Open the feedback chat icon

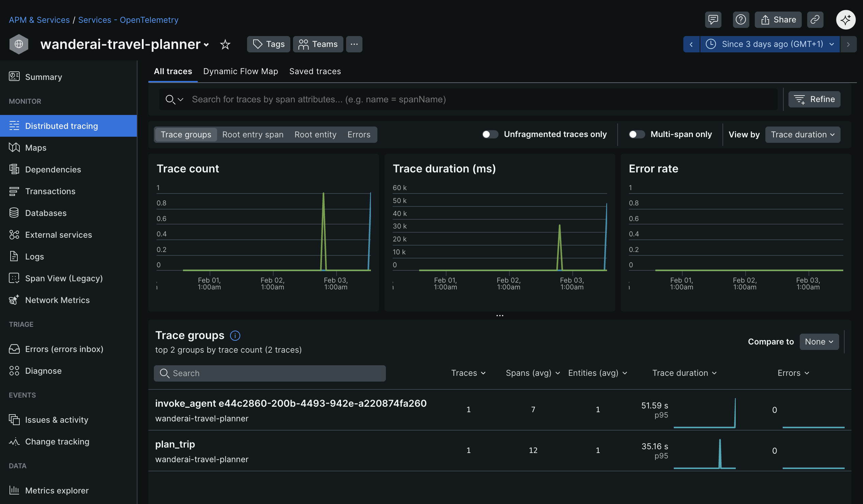click(713, 19)
